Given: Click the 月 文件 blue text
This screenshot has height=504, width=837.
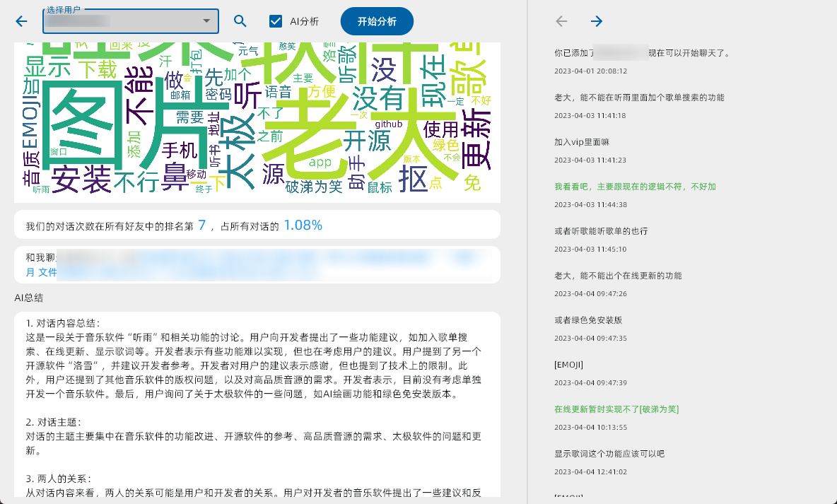Looking at the screenshot, I should 41,272.
